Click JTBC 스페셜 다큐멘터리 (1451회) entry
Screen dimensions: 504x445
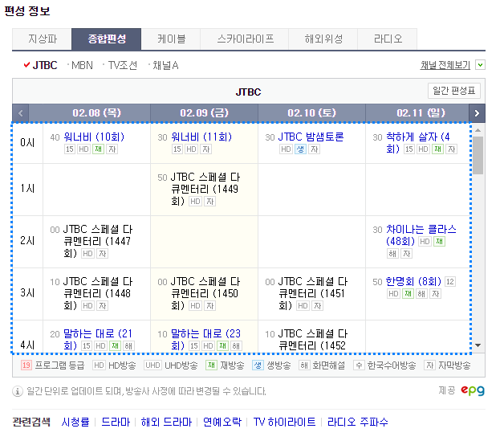click(313, 293)
